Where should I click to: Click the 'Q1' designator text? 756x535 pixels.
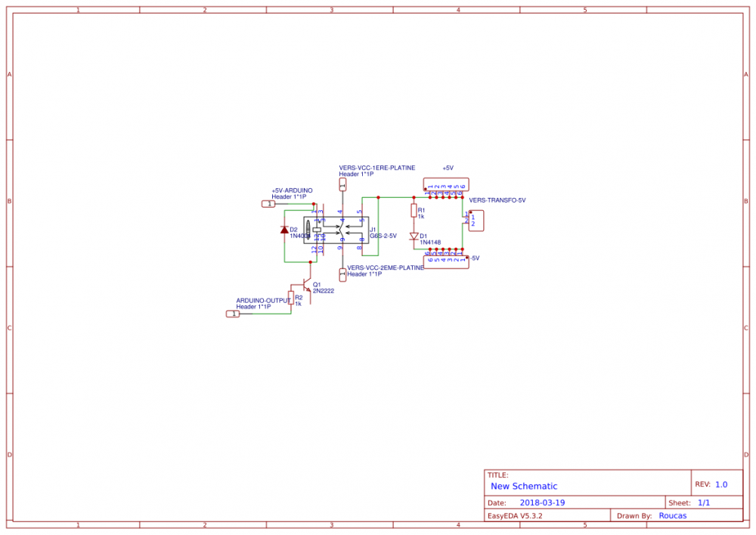pos(317,284)
